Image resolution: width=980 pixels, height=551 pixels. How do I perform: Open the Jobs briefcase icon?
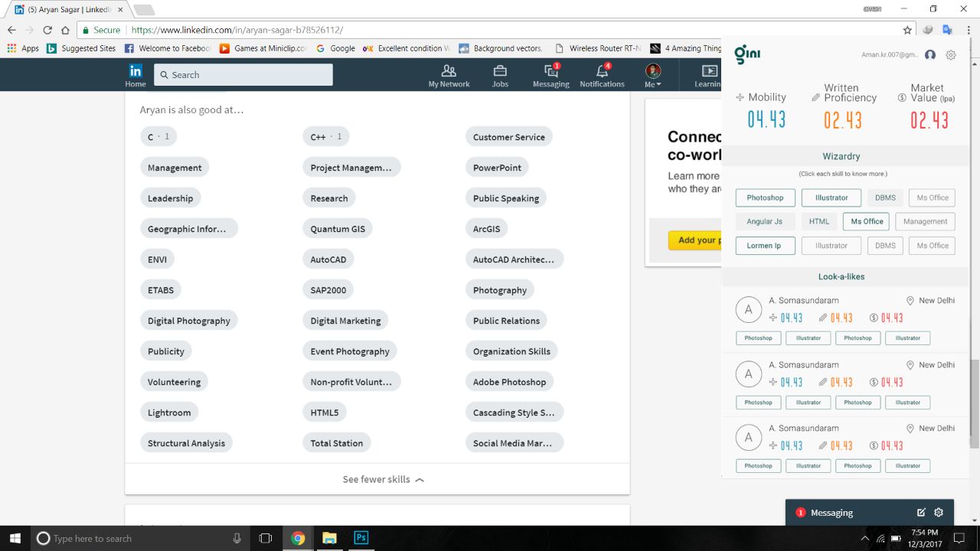click(500, 74)
